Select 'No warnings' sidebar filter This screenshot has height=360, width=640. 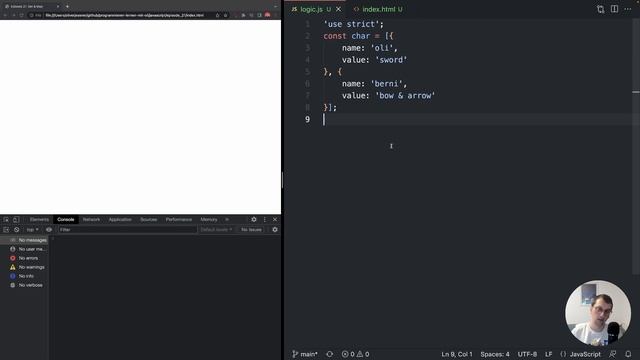point(24,267)
